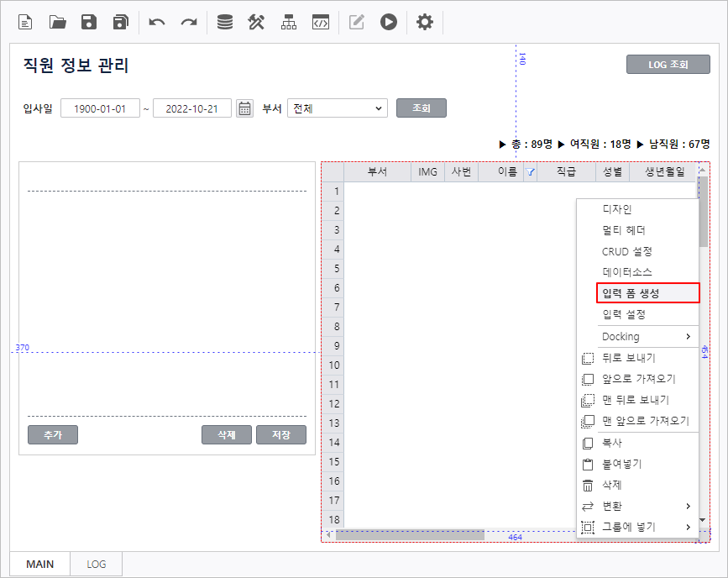Image resolution: width=728 pixels, height=578 pixels.
Task: Click the grid's horizontal scrollbar thumb
Action: point(410,535)
